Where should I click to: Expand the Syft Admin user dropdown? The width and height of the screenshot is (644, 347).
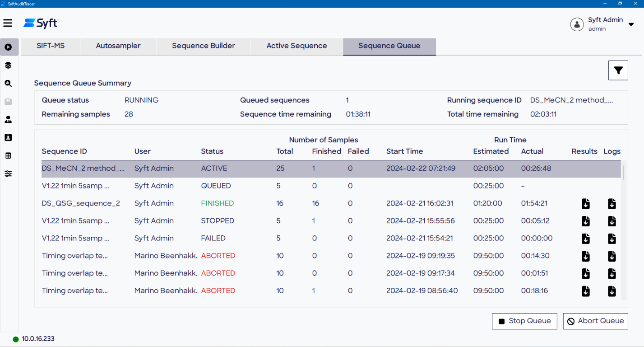click(631, 24)
